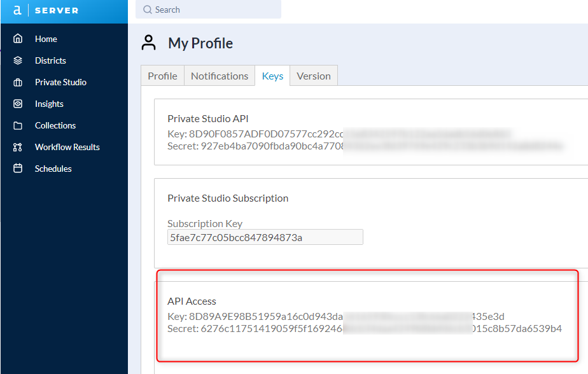Click the Subscription Key label
The width and height of the screenshot is (588, 374).
point(205,224)
